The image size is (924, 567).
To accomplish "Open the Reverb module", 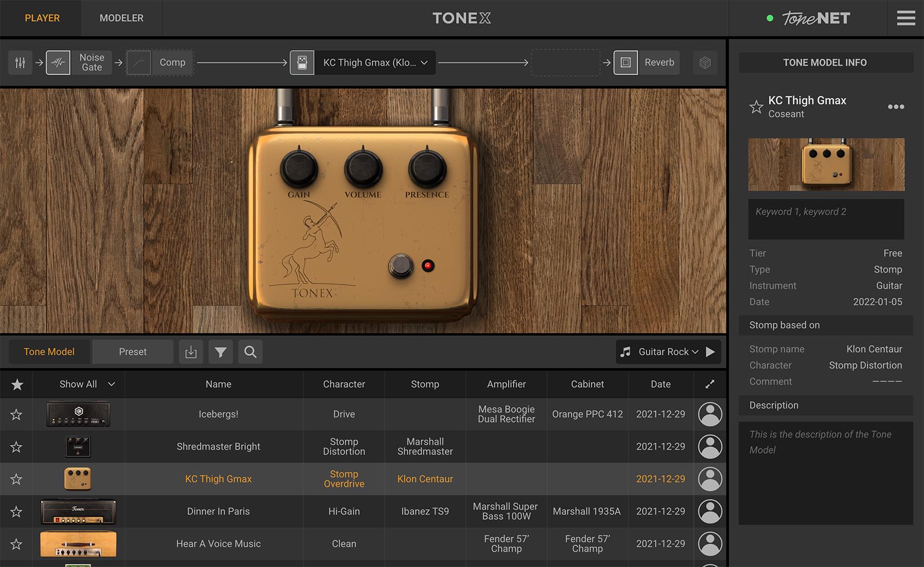I will pyautogui.click(x=646, y=62).
